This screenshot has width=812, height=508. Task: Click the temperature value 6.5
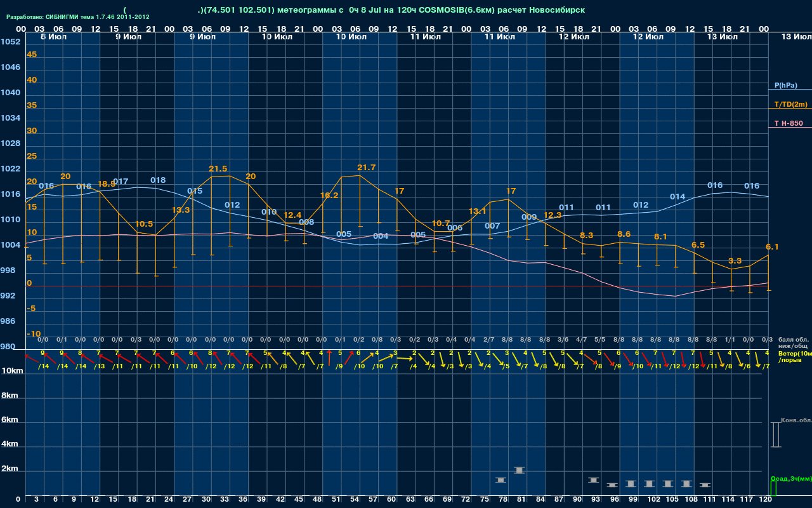[698, 245]
